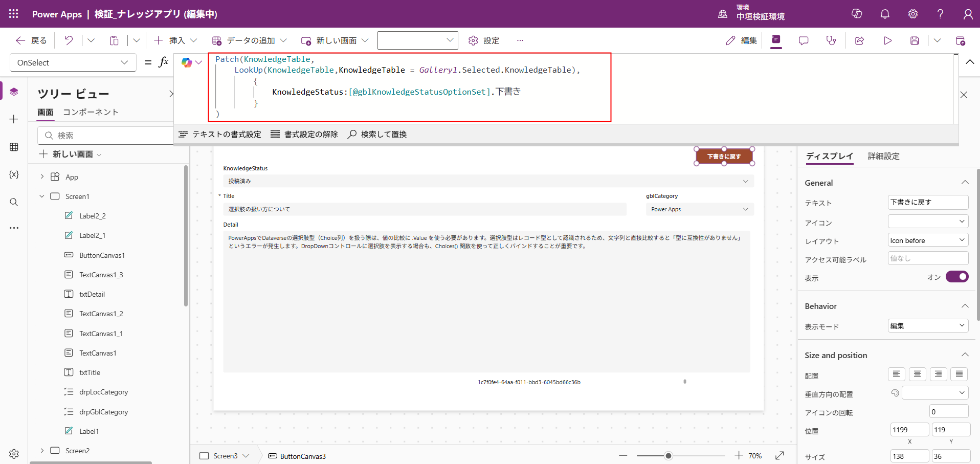This screenshot has height=464, width=980.
Task: Click the Save icon
Action: click(915, 40)
